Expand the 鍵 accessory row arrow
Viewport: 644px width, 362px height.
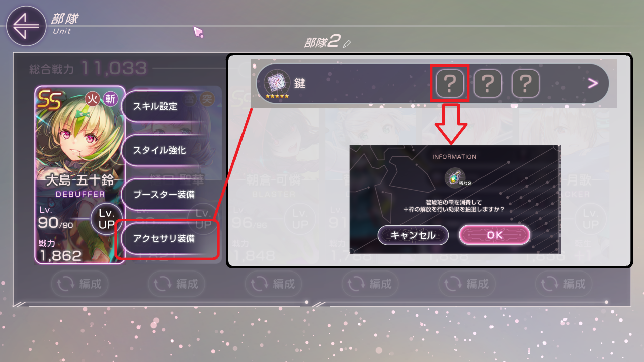click(x=593, y=83)
